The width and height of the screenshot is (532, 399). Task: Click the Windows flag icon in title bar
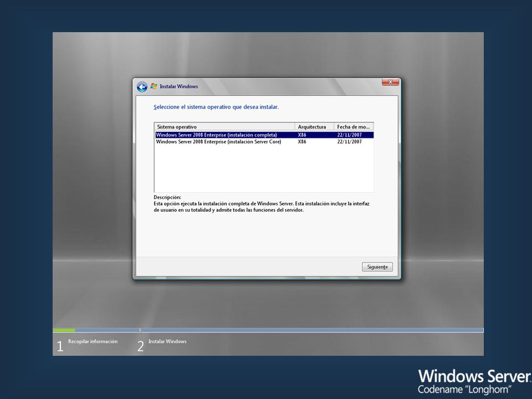[x=154, y=86]
